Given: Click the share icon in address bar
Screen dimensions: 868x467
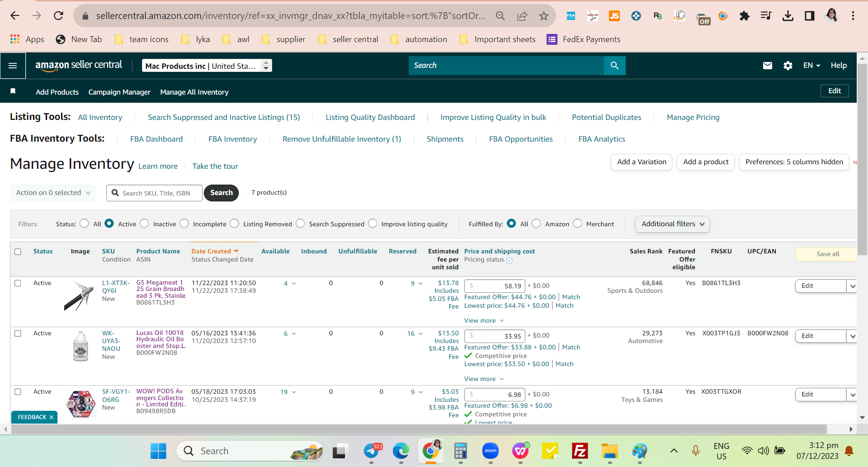Looking at the screenshot, I should (522, 16).
